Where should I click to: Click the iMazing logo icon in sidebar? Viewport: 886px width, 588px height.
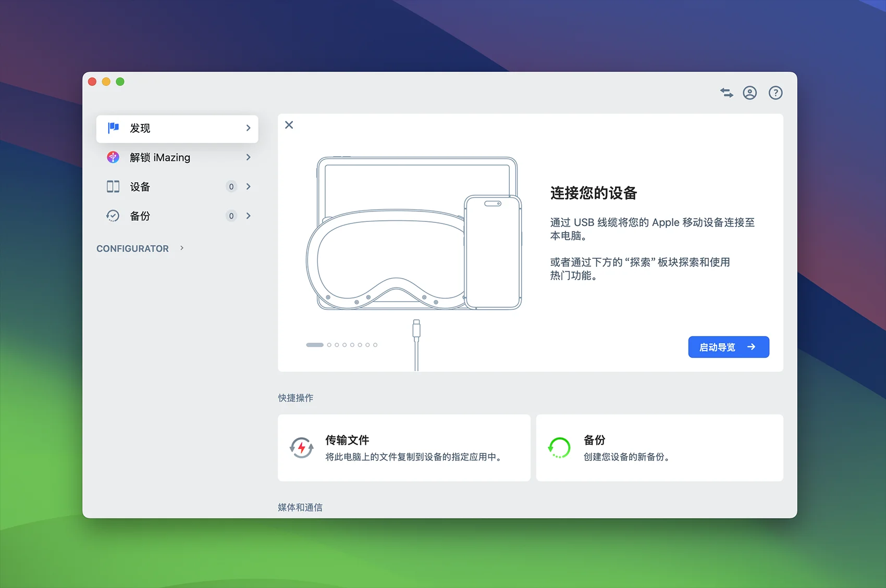113,157
